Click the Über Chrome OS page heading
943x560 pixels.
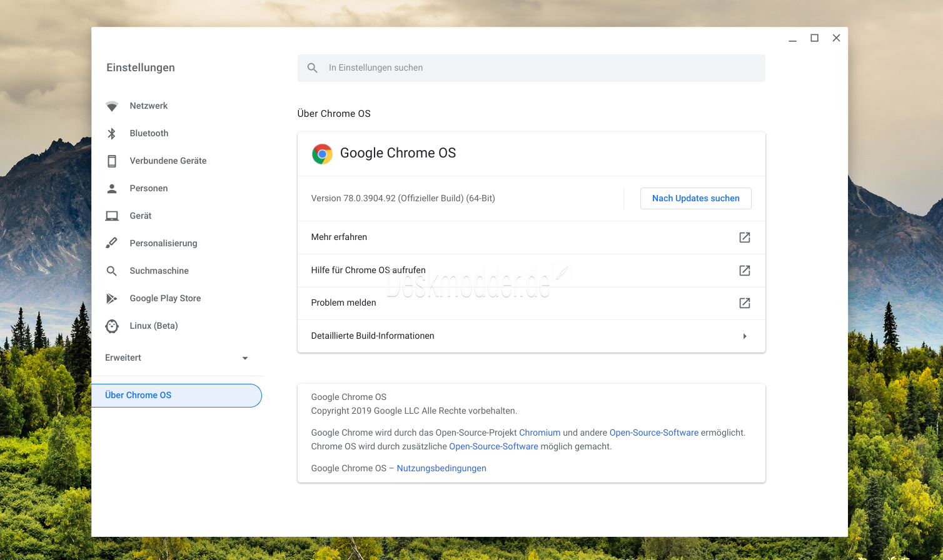[334, 114]
